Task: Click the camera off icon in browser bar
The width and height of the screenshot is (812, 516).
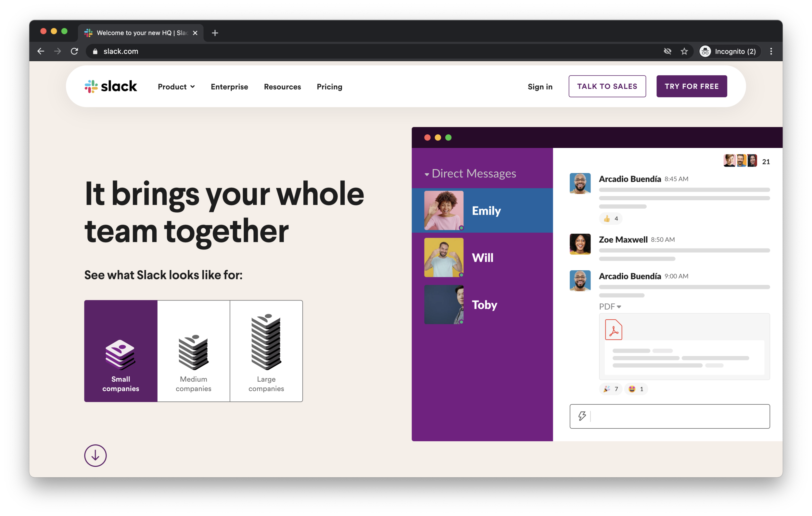Action: tap(667, 51)
